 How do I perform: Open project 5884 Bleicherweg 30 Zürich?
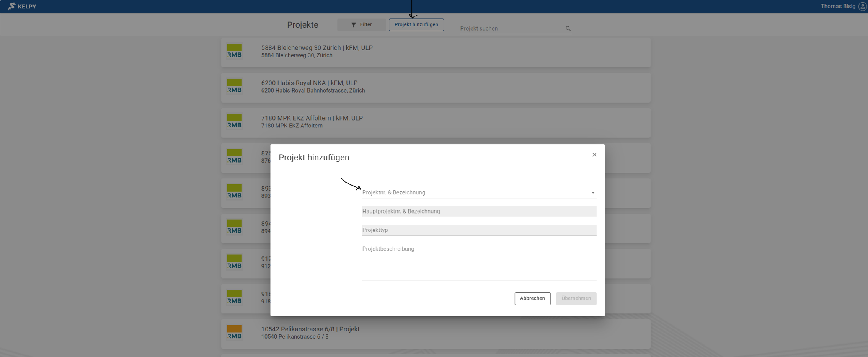(317, 48)
